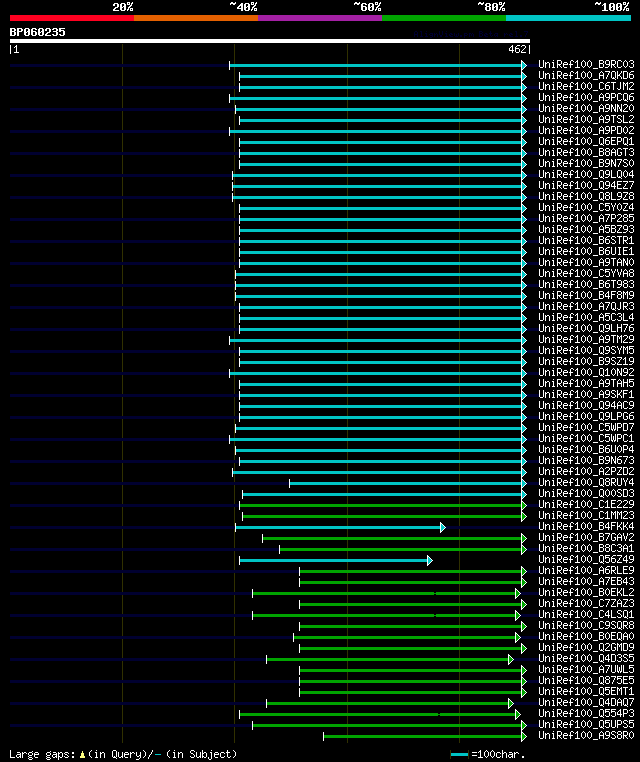Image resolution: width=640 pixels, height=762 pixels.
Task: Click the UniRef100_A2PZD2 label
Action: (x=586, y=471)
